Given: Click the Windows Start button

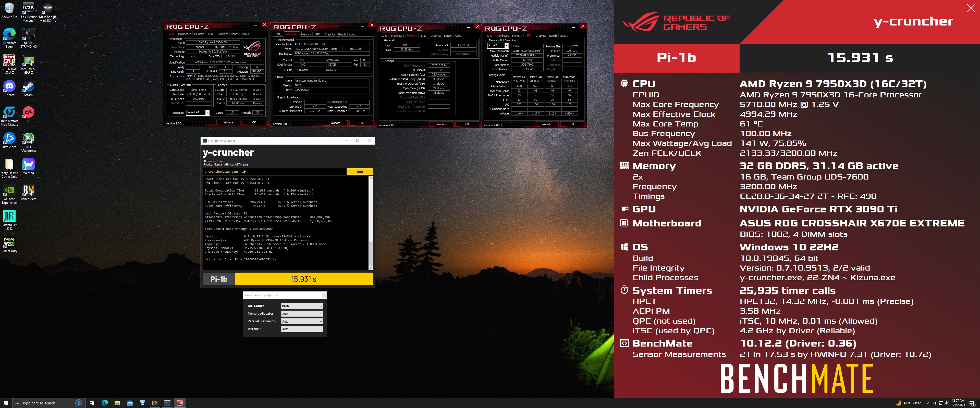Looking at the screenshot, I should point(6,403).
